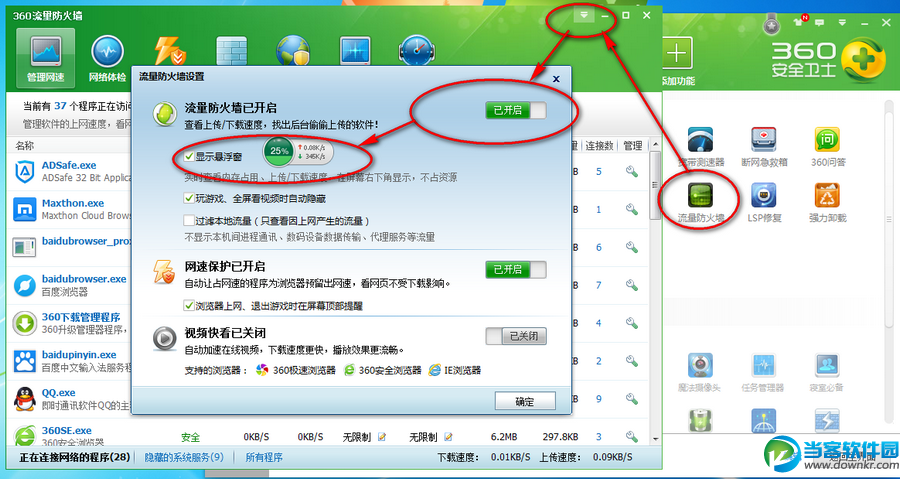Click the feedback chat icon in 360安全卫士

point(820,22)
